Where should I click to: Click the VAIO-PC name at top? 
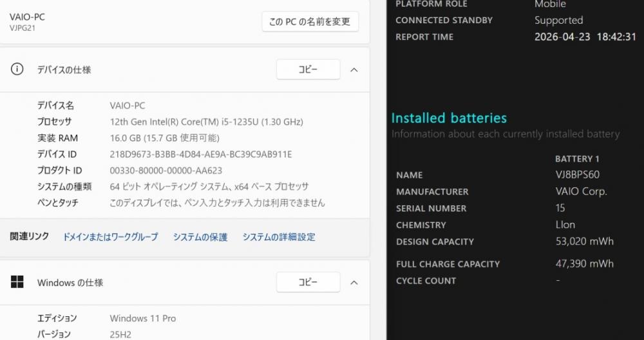click(27, 17)
